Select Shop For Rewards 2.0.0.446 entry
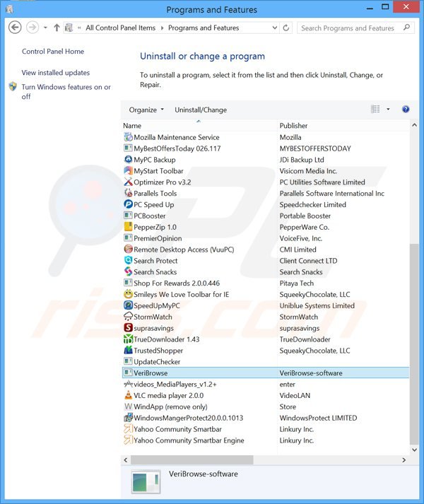The height and width of the screenshot is (504, 424). [x=177, y=283]
